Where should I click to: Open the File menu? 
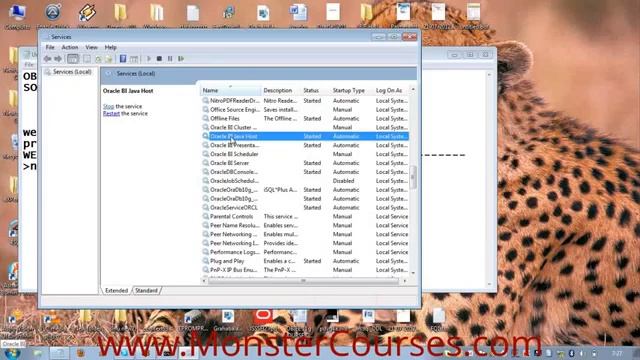tap(50, 47)
